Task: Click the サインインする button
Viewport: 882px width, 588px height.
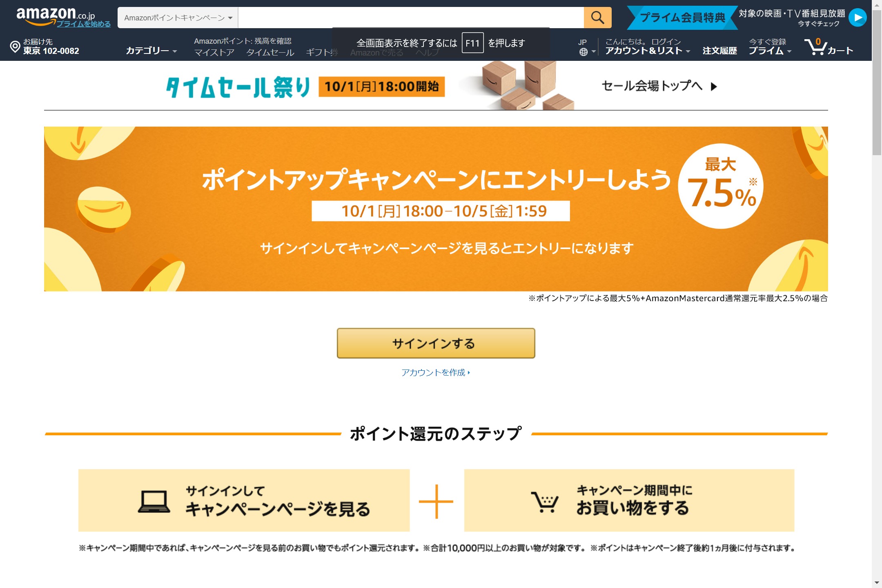Action: (x=436, y=343)
